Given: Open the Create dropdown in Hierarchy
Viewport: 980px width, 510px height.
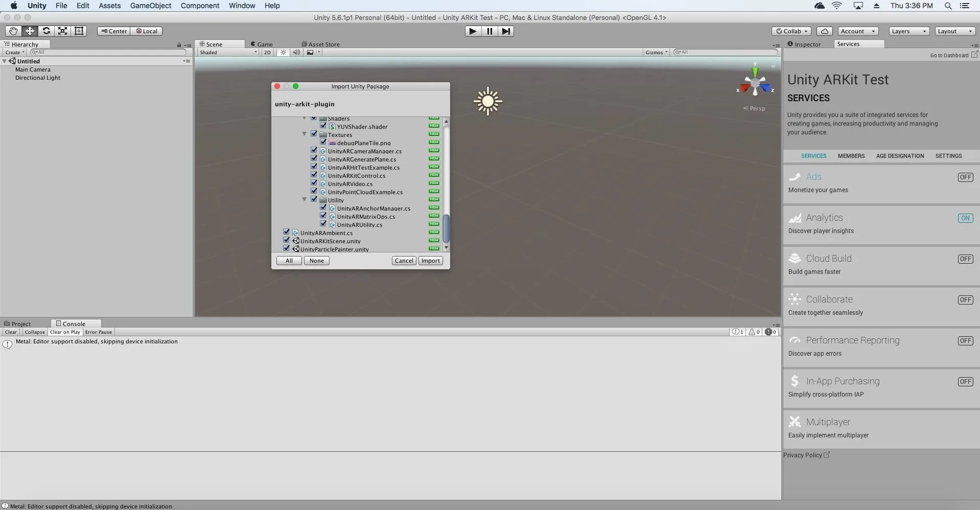Looking at the screenshot, I should point(14,53).
